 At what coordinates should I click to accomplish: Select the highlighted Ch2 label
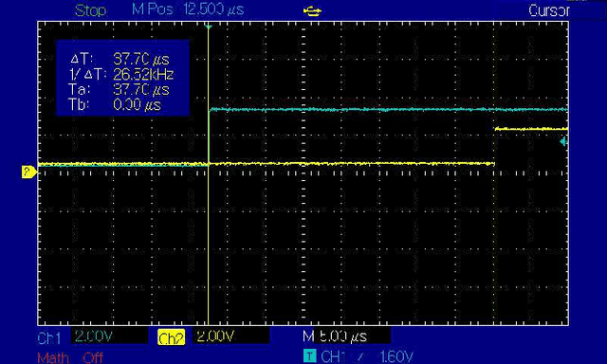point(171,338)
